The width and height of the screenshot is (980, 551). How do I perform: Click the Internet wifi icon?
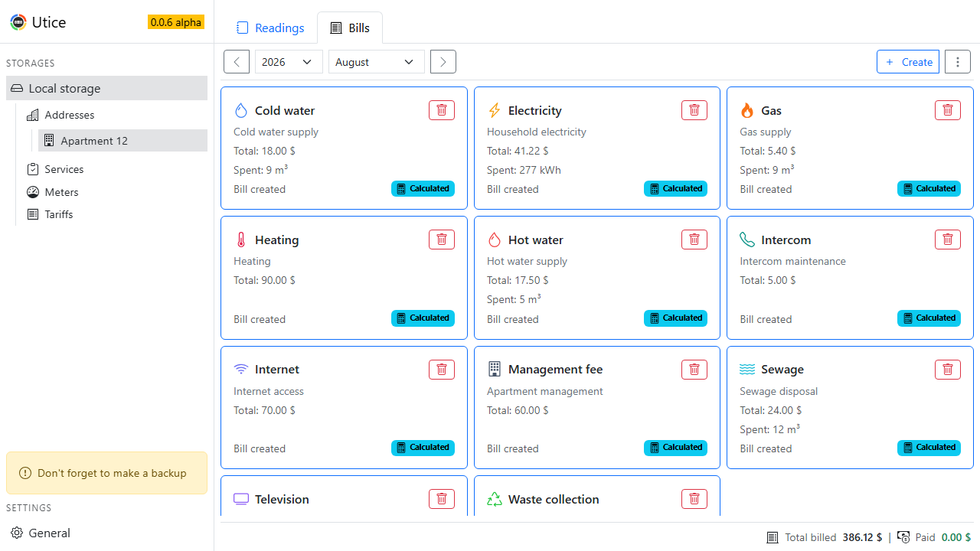[241, 370]
